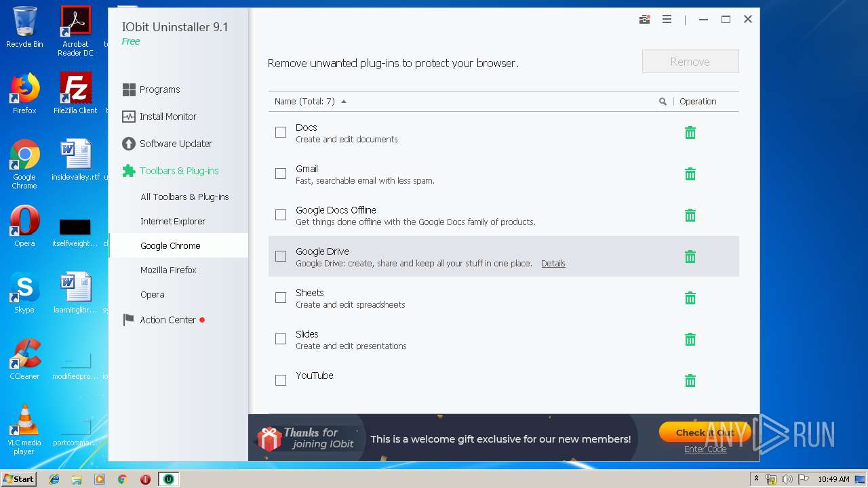Screen dimensions: 868x488
Task: Click the trash icon for Gmail
Action: 690,174
